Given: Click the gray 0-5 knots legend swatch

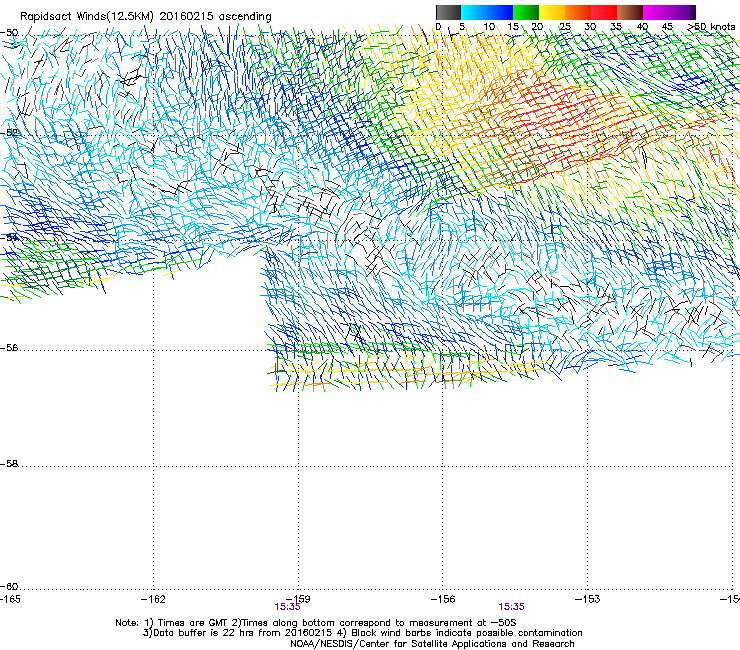Looking at the screenshot, I should [448, 12].
